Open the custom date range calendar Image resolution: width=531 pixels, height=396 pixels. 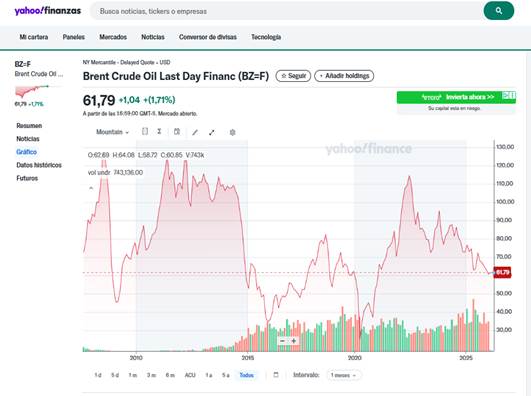276,375
